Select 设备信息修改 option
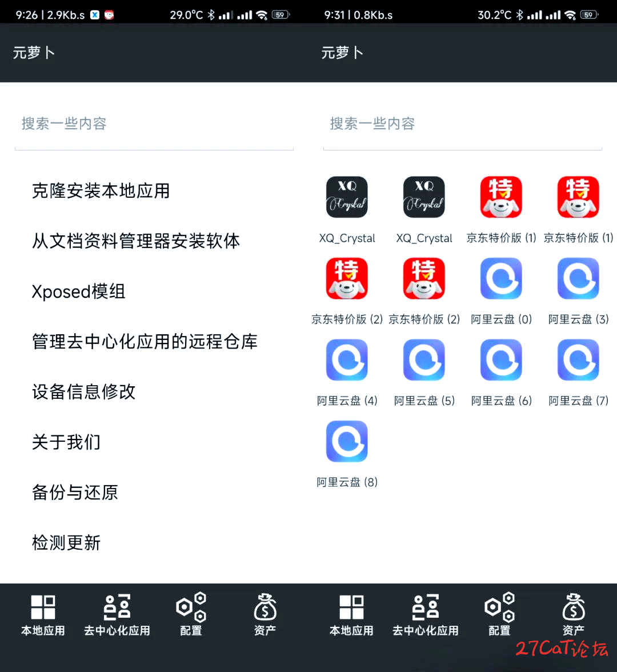 [x=83, y=392]
